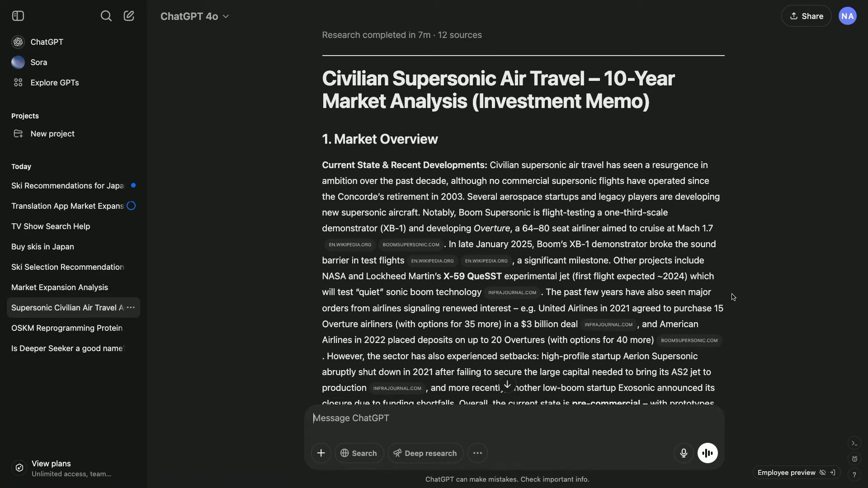Open the NA profile avatar
This screenshot has height=488, width=868.
tap(847, 16)
